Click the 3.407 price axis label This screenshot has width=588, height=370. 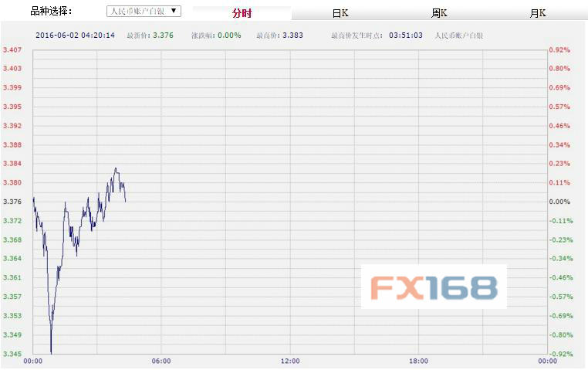12,50
